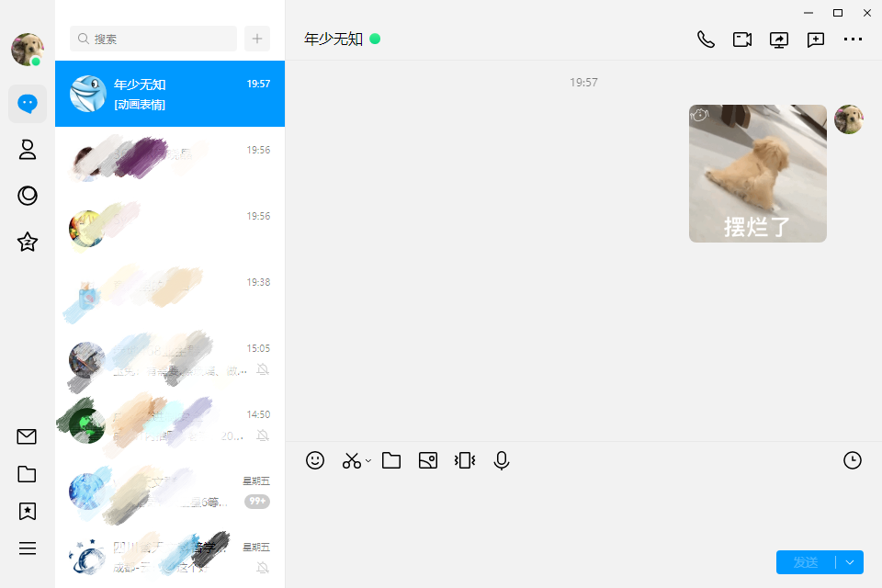Insert an image into the chat

[427, 460]
